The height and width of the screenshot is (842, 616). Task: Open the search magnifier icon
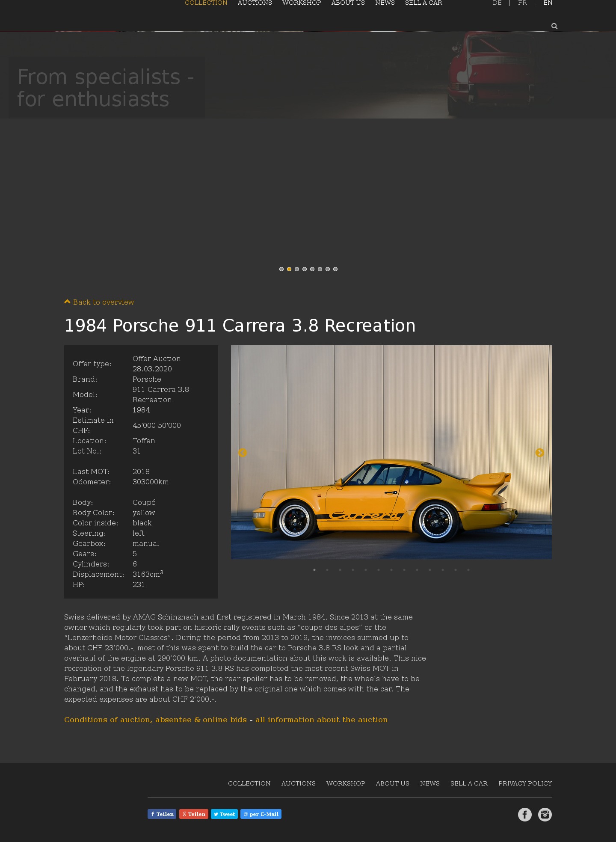554,26
